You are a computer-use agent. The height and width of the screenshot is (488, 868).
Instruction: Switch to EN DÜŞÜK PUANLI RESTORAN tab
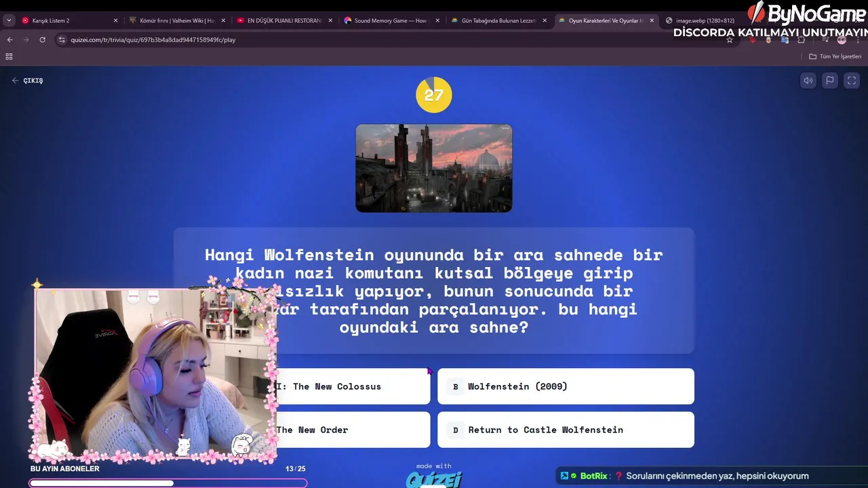click(x=283, y=20)
